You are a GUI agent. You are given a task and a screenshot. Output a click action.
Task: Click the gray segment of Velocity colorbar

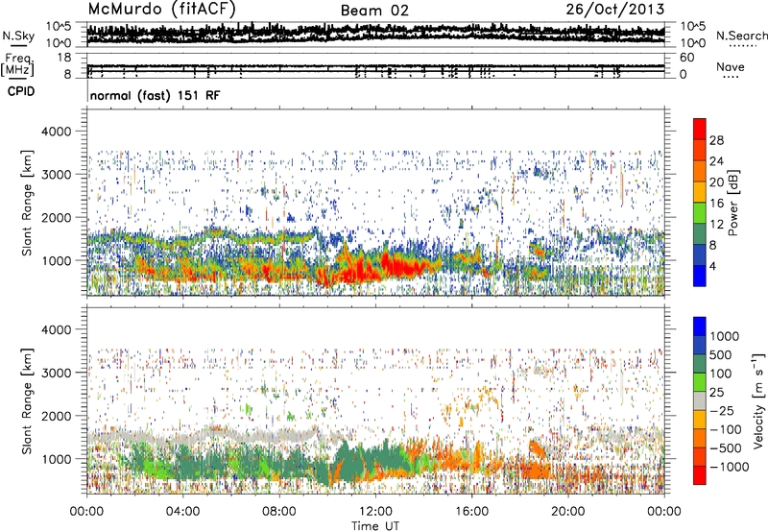point(700,401)
